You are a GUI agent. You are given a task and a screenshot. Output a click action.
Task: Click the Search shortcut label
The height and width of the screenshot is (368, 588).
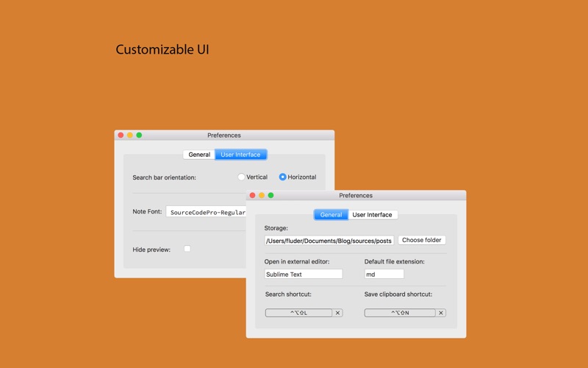click(288, 294)
